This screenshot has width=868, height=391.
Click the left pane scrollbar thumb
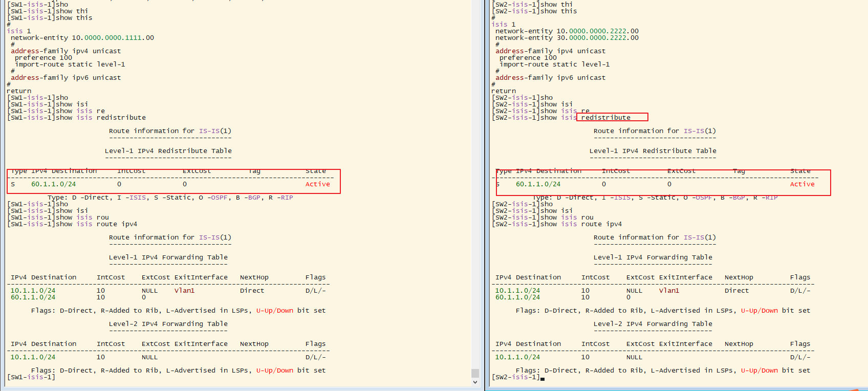[475, 373]
